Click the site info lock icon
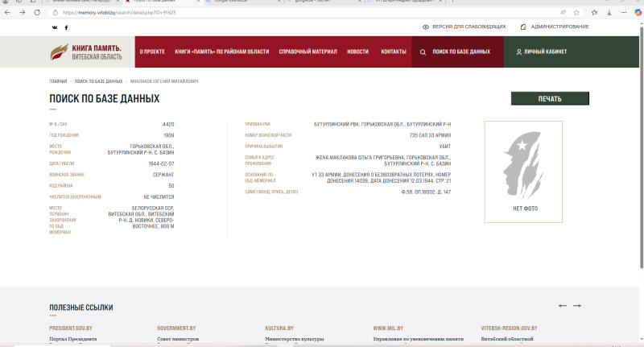This screenshot has height=347, width=644. 55,13
